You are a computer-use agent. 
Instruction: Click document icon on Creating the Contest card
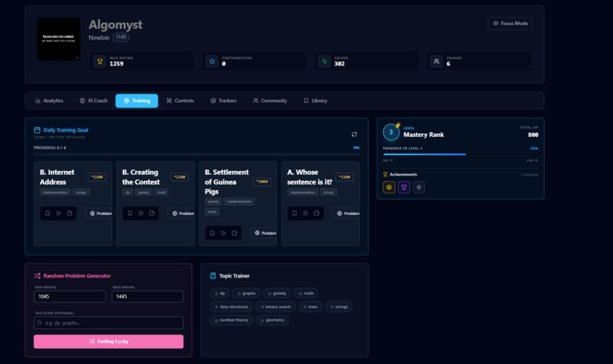tap(152, 214)
